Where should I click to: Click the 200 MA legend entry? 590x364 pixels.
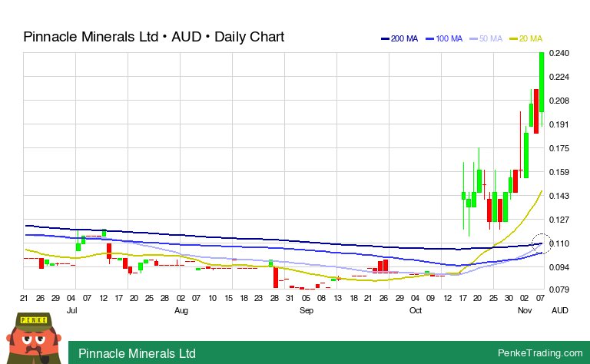coord(399,38)
